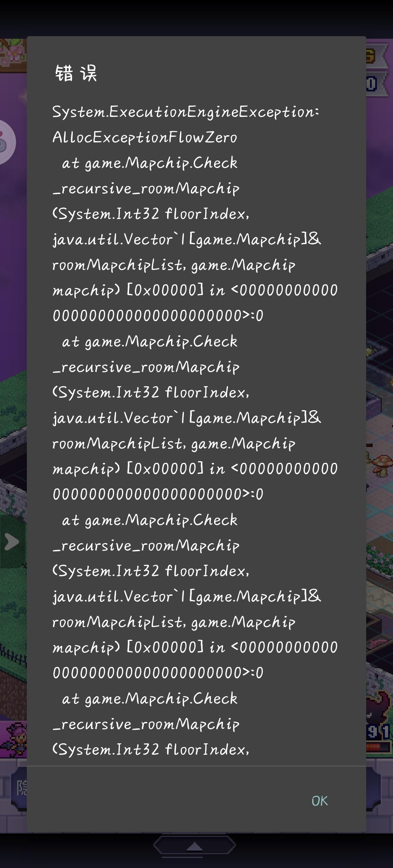Tap the 错误 dialog title
Image resolution: width=393 pixels, height=868 pixels.
(76, 73)
